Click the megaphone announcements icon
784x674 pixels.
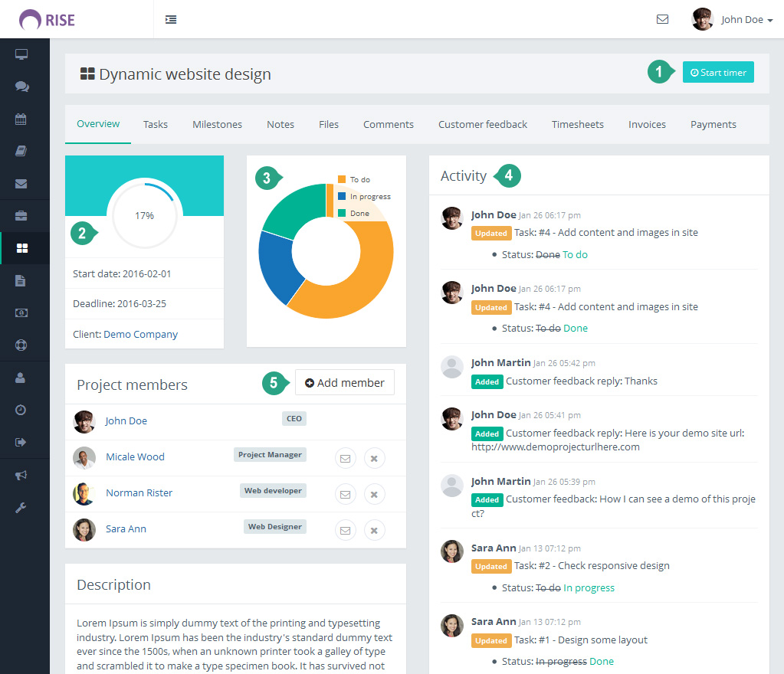click(x=21, y=476)
